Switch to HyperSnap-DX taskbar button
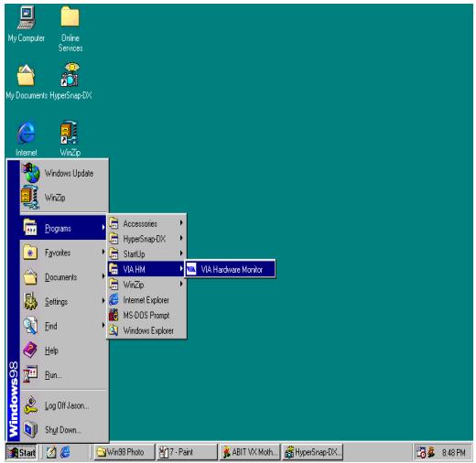The image size is (476, 463). [312, 452]
